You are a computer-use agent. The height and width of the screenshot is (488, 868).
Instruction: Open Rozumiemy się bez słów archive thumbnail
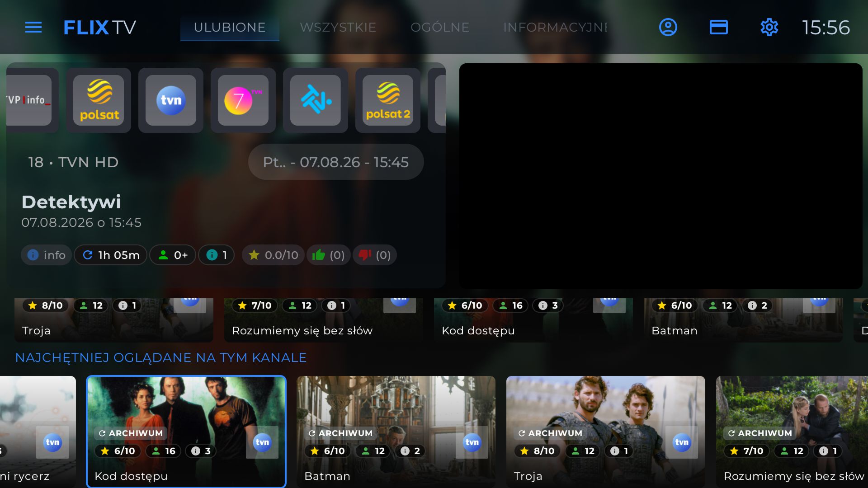click(x=792, y=432)
